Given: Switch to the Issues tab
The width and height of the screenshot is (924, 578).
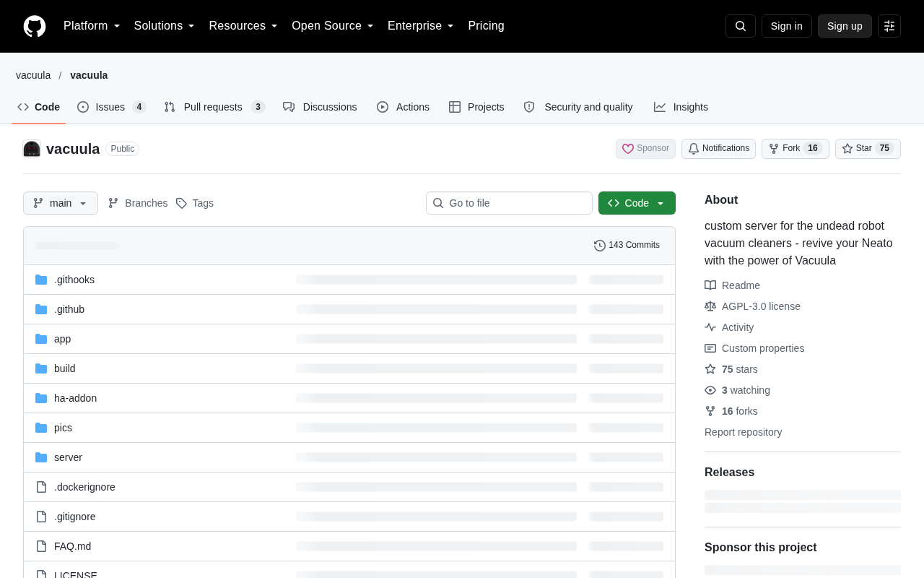Looking at the screenshot, I should click(112, 107).
